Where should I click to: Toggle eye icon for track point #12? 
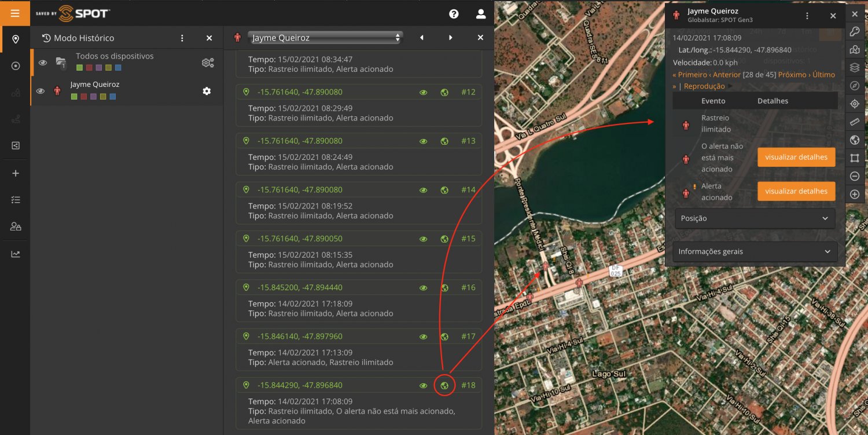424,92
